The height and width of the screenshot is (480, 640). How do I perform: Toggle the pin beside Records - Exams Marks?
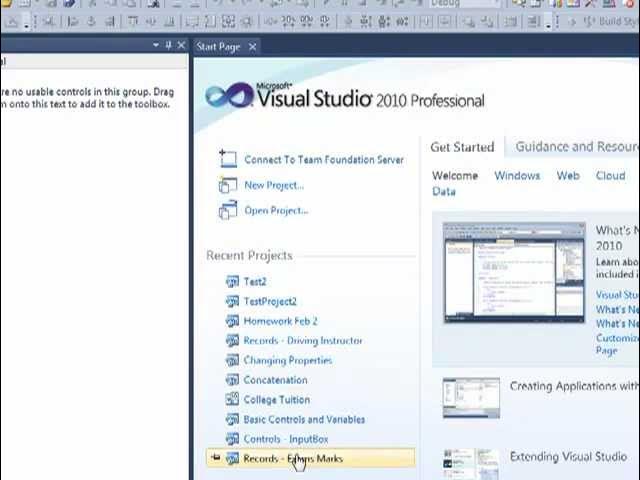coord(216,458)
